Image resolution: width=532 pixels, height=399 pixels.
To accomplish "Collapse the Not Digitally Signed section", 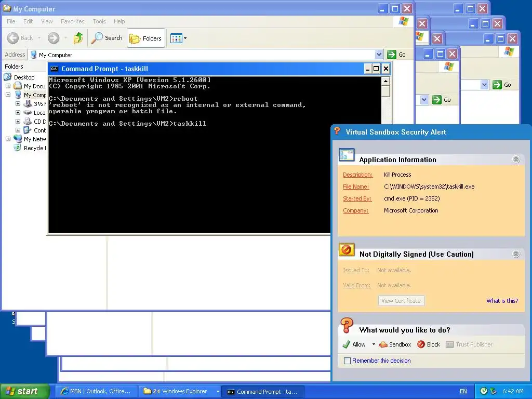I will click(x=516, y=254).
